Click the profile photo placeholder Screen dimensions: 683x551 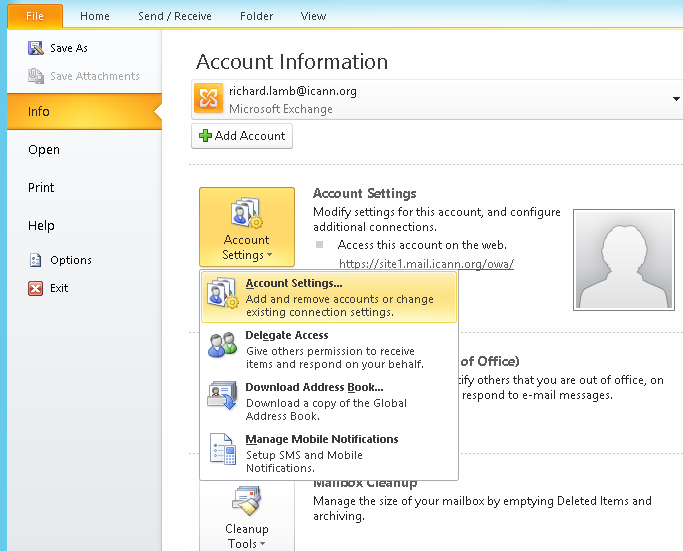coord(624,260)
